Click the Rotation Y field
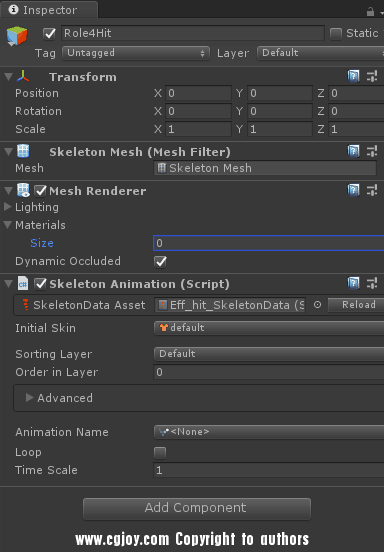The image size is (384, 552). 280,111
